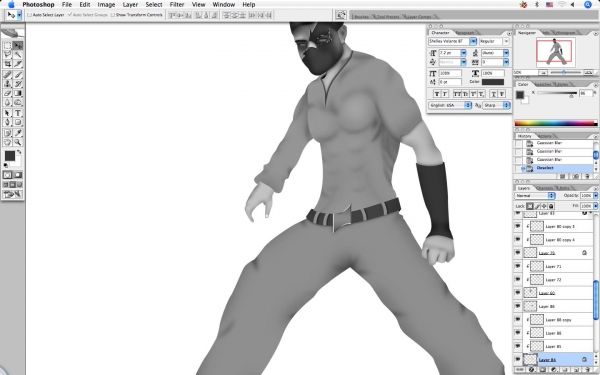The width and height of the screenshot is (600, 375).
Task: Click the Swap foreground background colors arrow
Action: click(19, 152)
